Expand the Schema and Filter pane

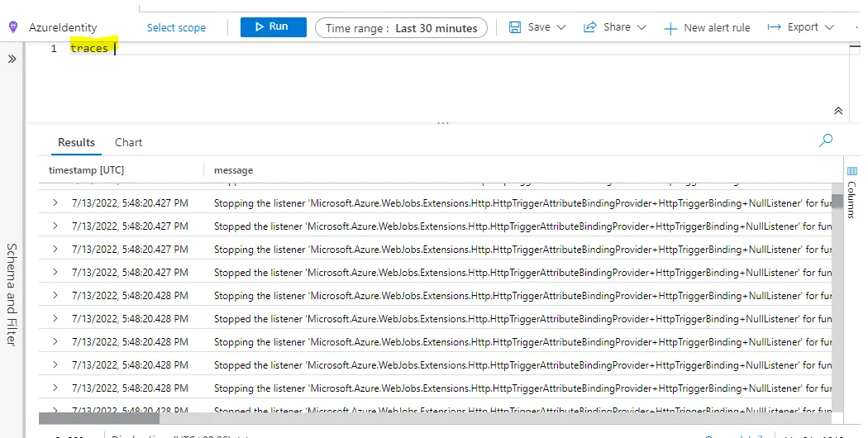(x=12, y=59)
